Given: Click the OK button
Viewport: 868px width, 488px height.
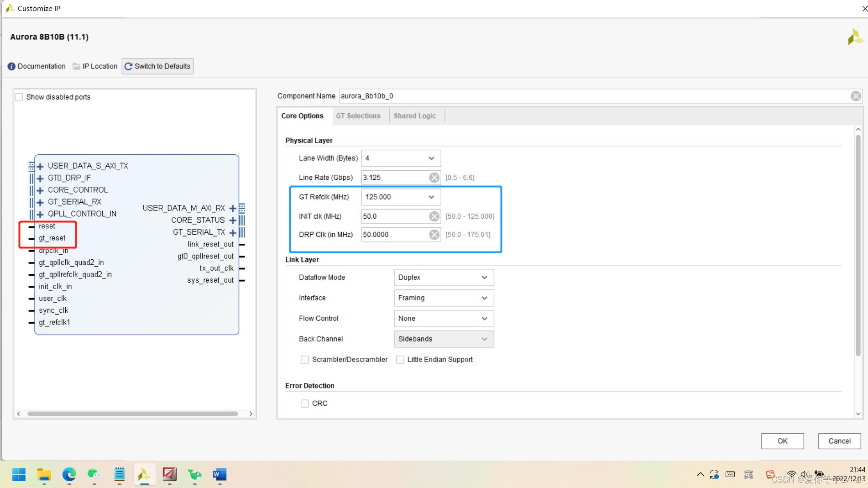Looking at the screenshot, I should (x=782, y=441).
